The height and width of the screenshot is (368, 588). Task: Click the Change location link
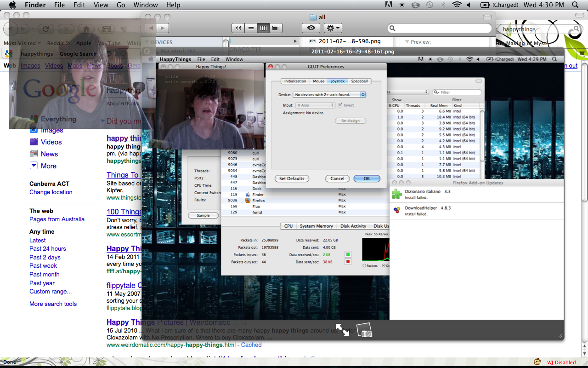51,192
